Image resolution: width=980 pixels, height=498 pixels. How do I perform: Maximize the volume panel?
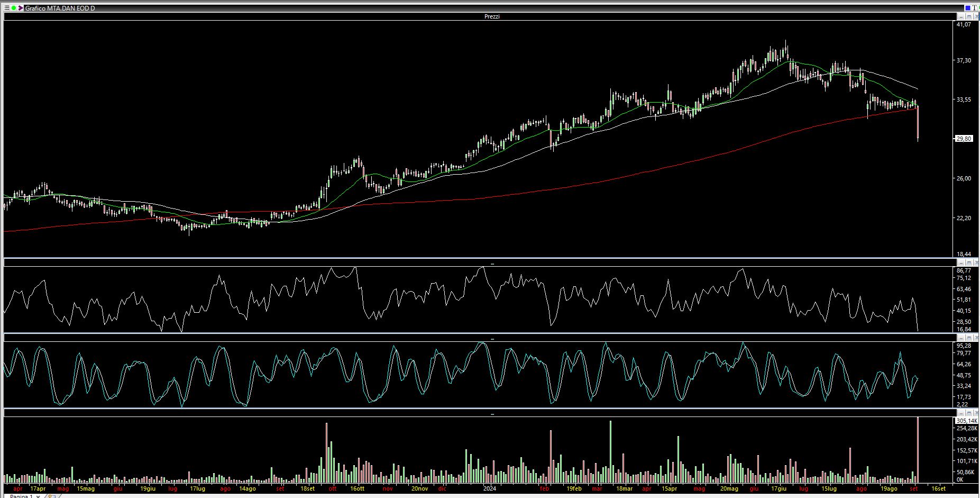[x=968, y=413]
